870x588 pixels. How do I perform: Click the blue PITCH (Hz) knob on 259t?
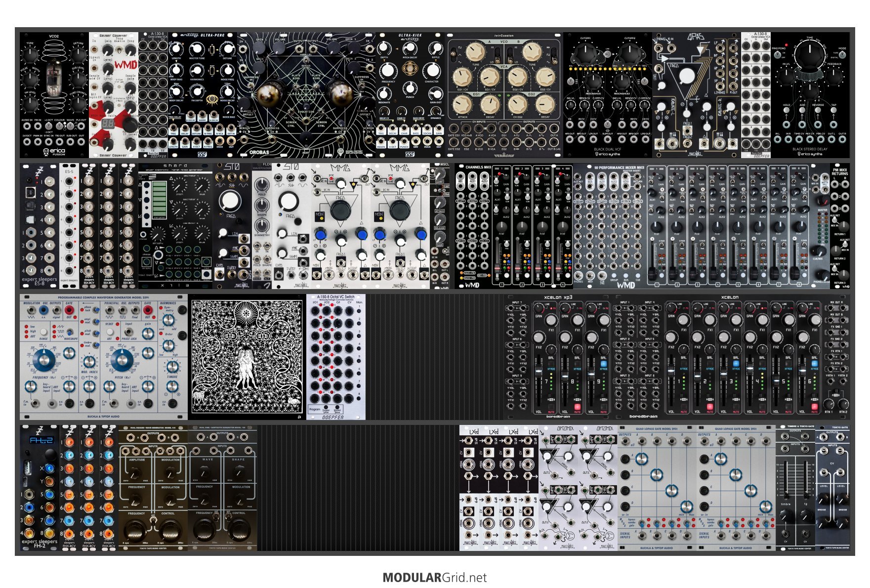(122, 360)
